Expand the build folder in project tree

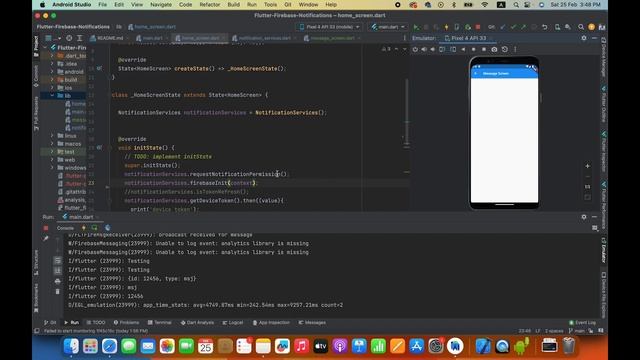tap(52, 80)
